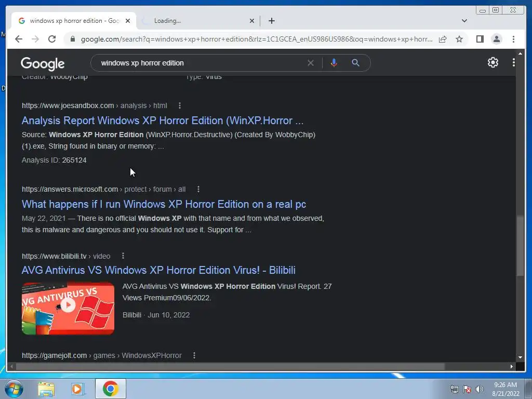Click inside the Google search box
Screen dimensions: 532x399
[204, 63]
